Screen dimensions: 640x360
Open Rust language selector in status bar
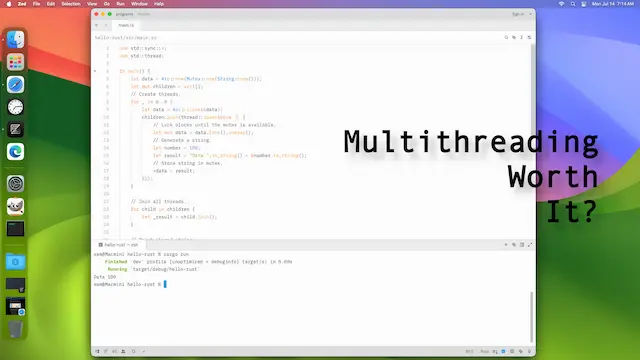pos(484,351)
